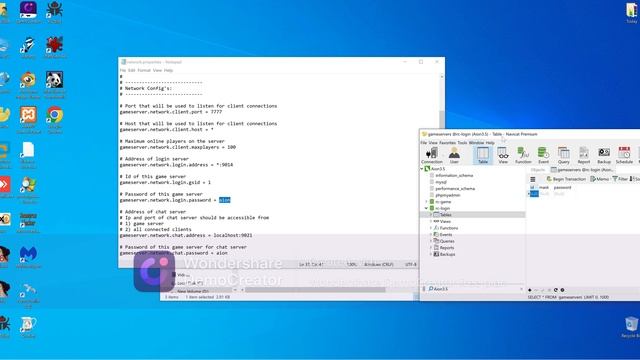This screenshot has height=360, width=640.
Task: Open the Report tool in Navicat
Action: [x=584, y=156]
